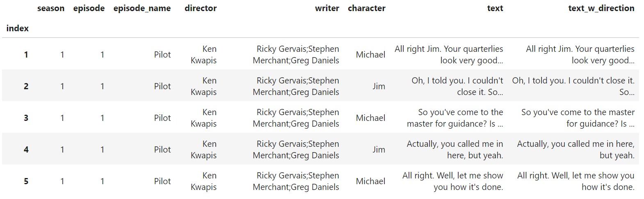
Task: Select the Ken Kwapis director cell in row 1
Action: click(x=204, y=55)
